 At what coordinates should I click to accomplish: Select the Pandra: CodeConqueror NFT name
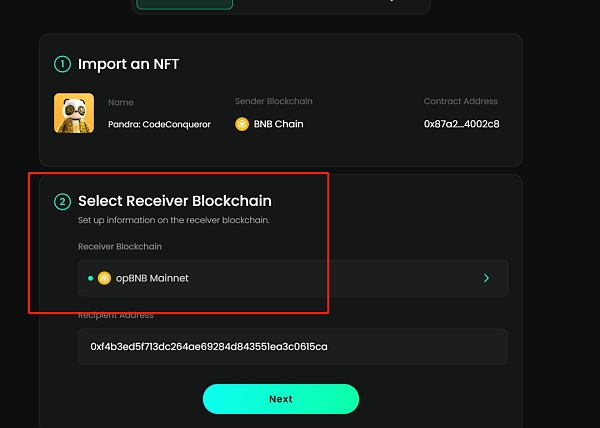click(159, 124)
